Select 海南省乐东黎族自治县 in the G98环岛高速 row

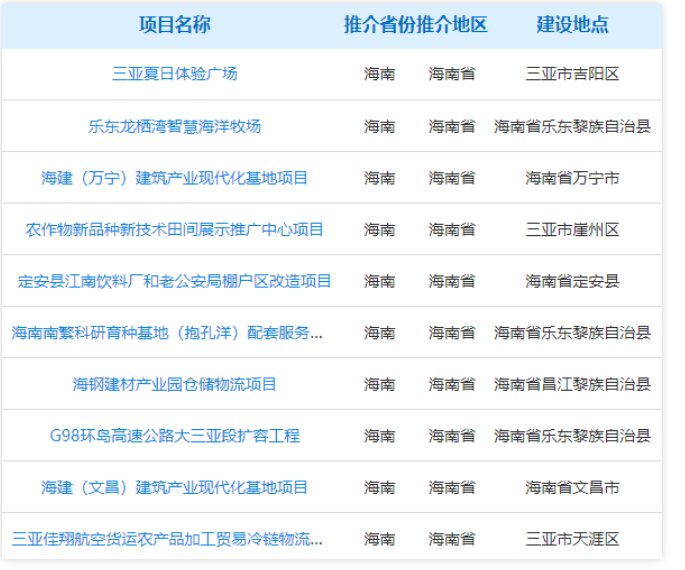[572, 435]
